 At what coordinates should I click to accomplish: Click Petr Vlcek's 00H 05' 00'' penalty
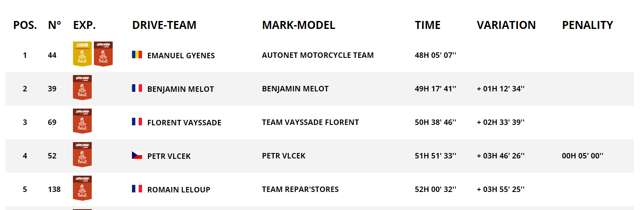click(582, 156)
